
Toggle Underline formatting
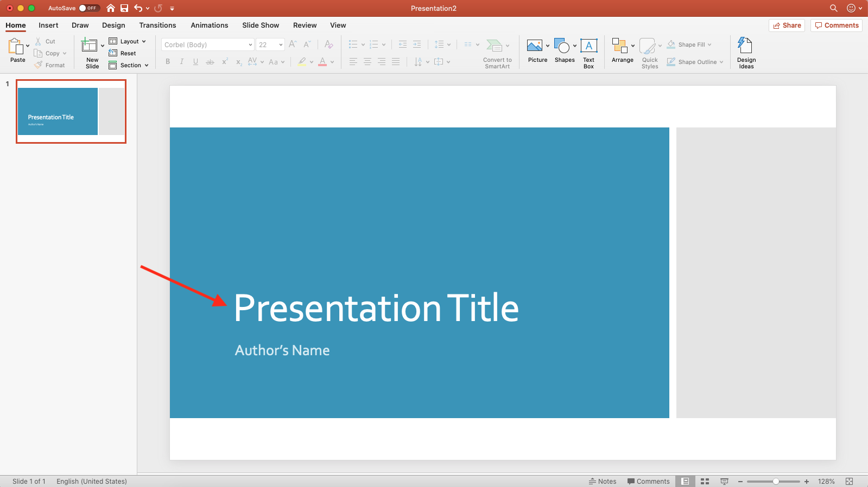[195, 62]
